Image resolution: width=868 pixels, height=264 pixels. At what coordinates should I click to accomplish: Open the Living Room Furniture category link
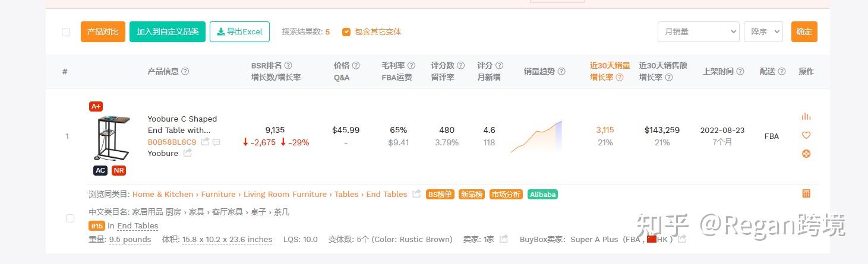click(x=285, y=194)
